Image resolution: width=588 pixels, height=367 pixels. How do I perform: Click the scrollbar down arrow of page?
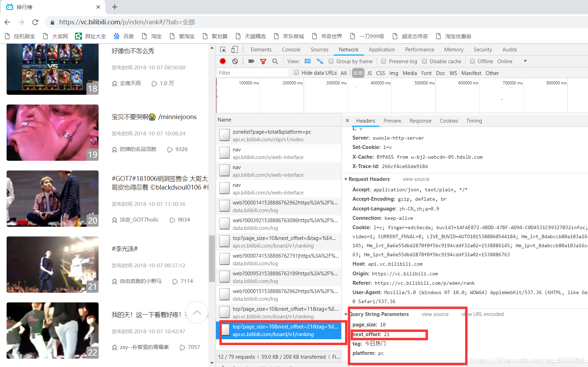point(212,363)
